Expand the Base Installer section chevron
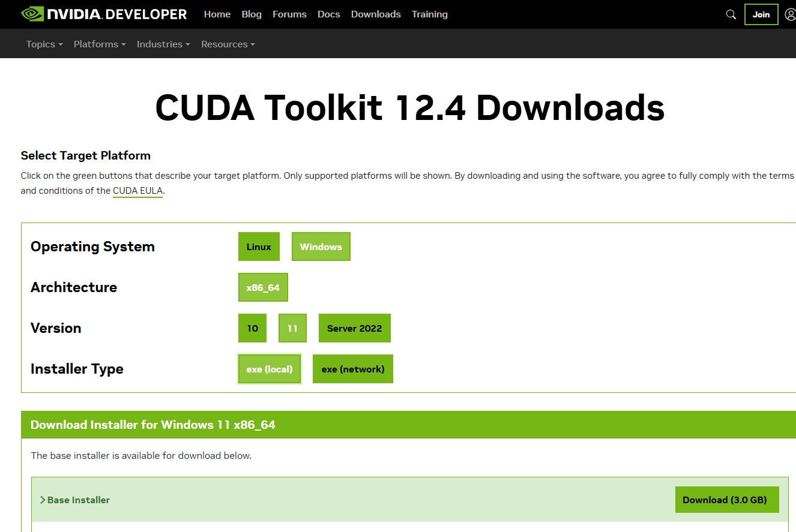The height and width of the screenshot is (532, 796). (x=43, y=500)
